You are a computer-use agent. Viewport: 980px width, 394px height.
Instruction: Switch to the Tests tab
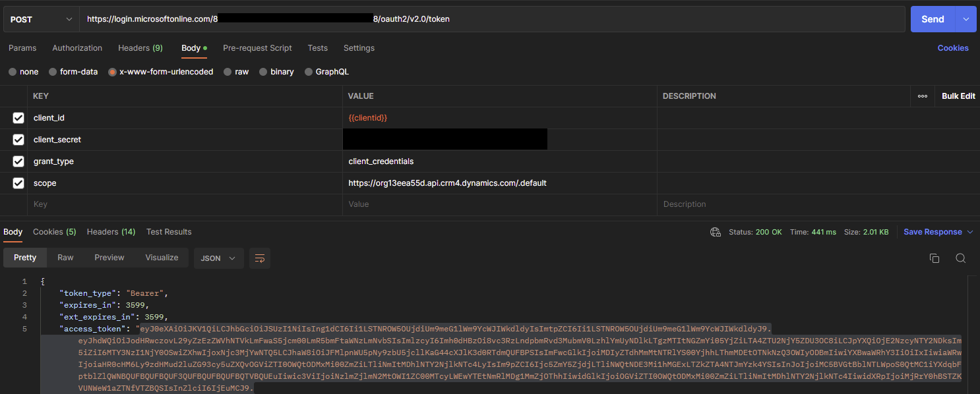(317, 48)
